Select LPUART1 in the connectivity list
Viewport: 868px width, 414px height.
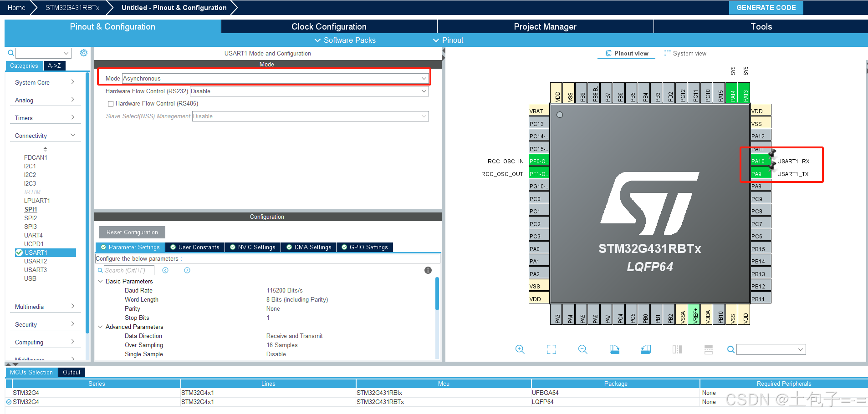[37, 201]
